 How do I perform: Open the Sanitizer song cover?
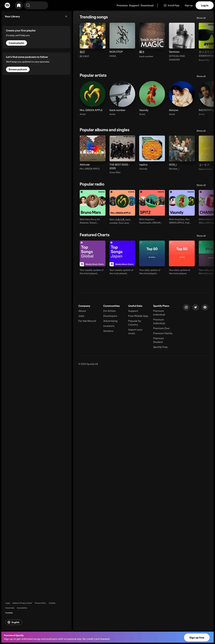[182, 35]
